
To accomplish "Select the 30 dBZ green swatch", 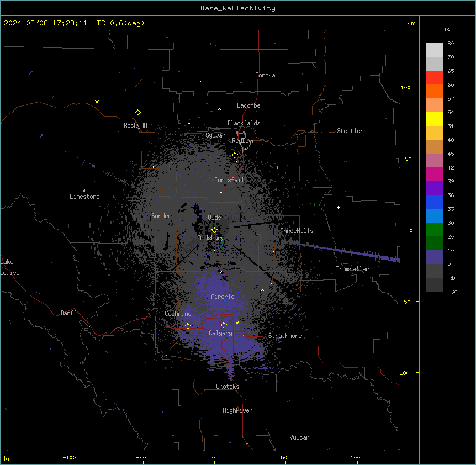I will click(x=434, y=230).
